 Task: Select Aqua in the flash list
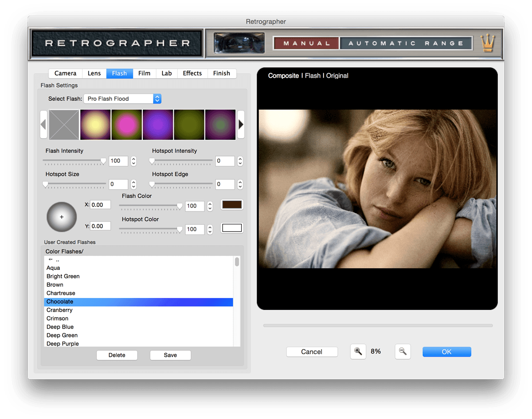tap(139, 268)
